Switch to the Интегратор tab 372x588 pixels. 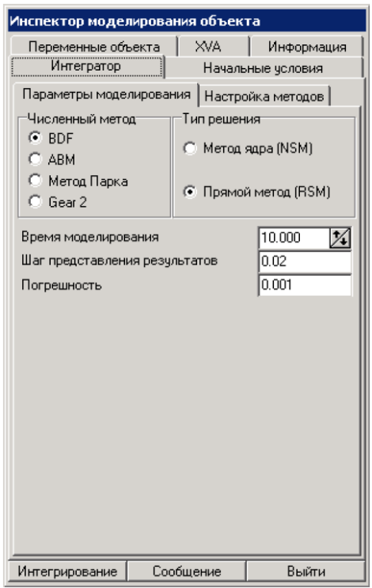(87, 67)
